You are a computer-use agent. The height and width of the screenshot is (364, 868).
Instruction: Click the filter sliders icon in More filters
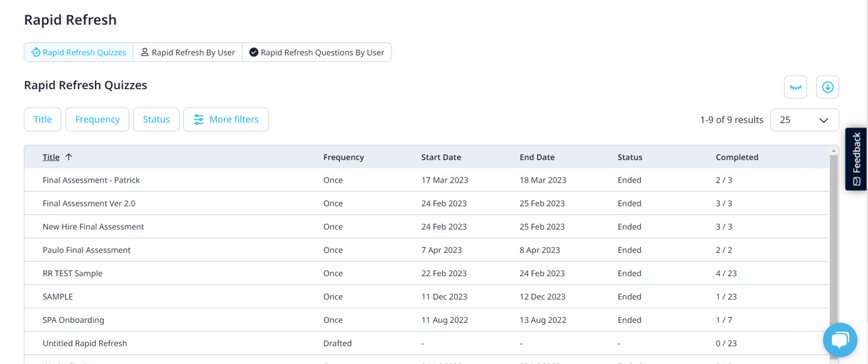[199, 119]
